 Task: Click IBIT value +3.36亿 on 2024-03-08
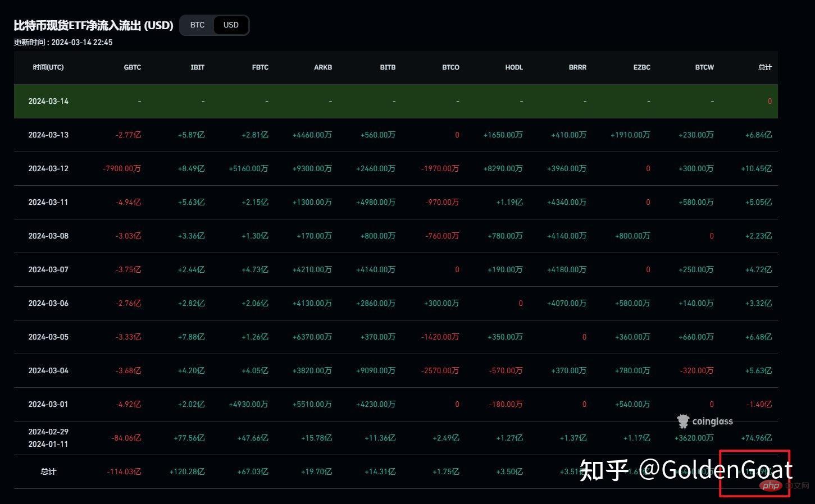click(x=191, y=236)
